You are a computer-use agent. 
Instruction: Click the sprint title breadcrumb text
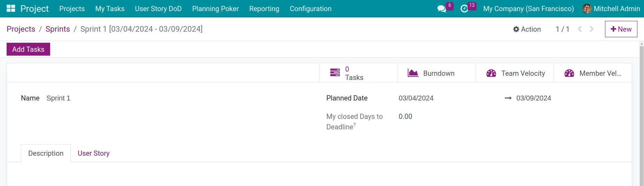point(141,29)
